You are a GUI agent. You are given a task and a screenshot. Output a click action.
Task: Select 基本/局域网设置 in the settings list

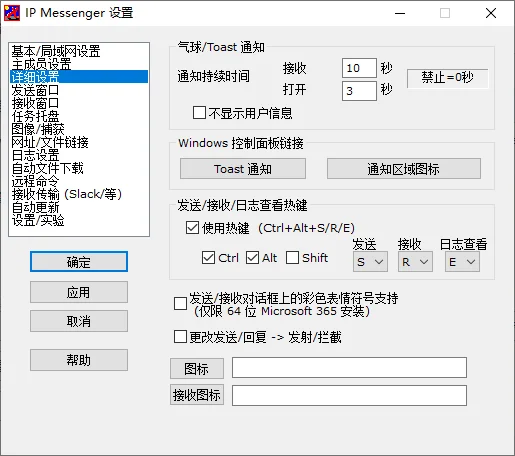[79, 51]
